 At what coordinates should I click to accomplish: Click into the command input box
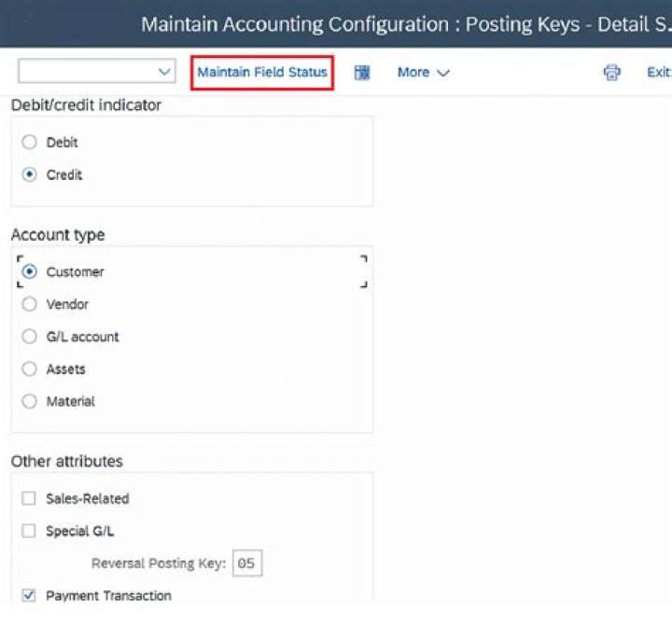(x=88, y=71)
